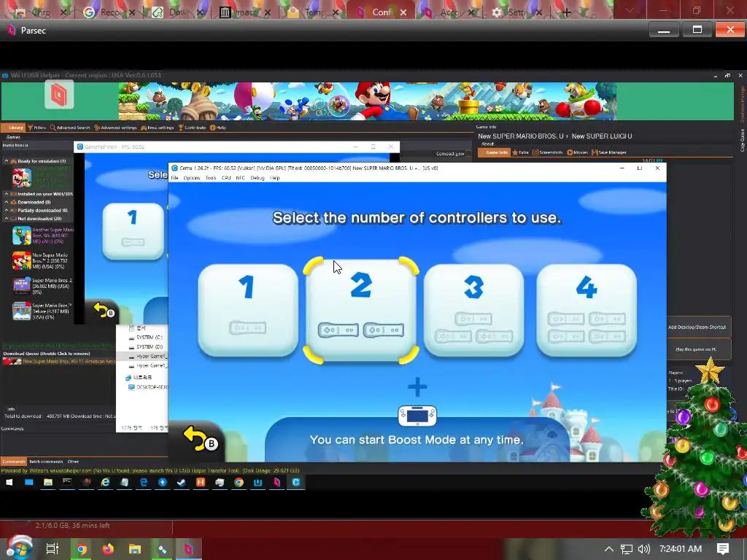Click Contribute in USB Helper toolbar

192,128
